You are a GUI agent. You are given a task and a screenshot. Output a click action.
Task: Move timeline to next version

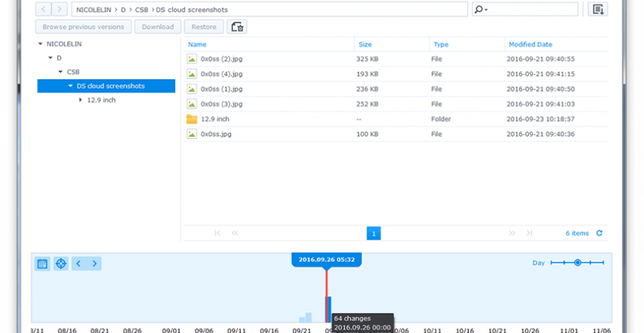pyautogui.click(x=94, y=263)
